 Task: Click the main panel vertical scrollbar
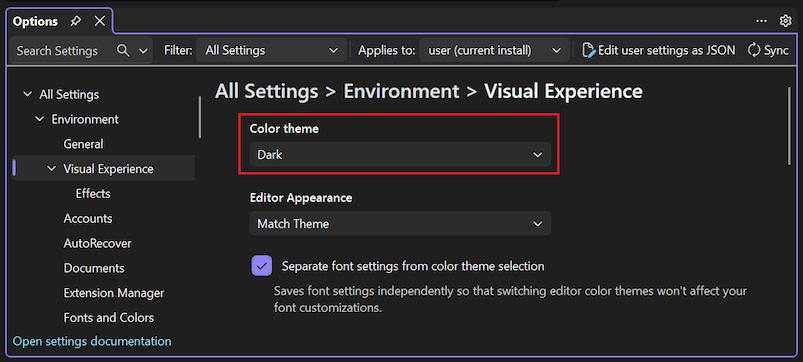[x=789, y=126]
